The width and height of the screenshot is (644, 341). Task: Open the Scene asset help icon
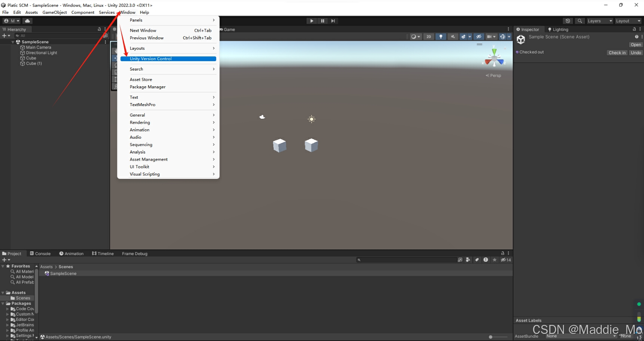[x=637, y=37]
